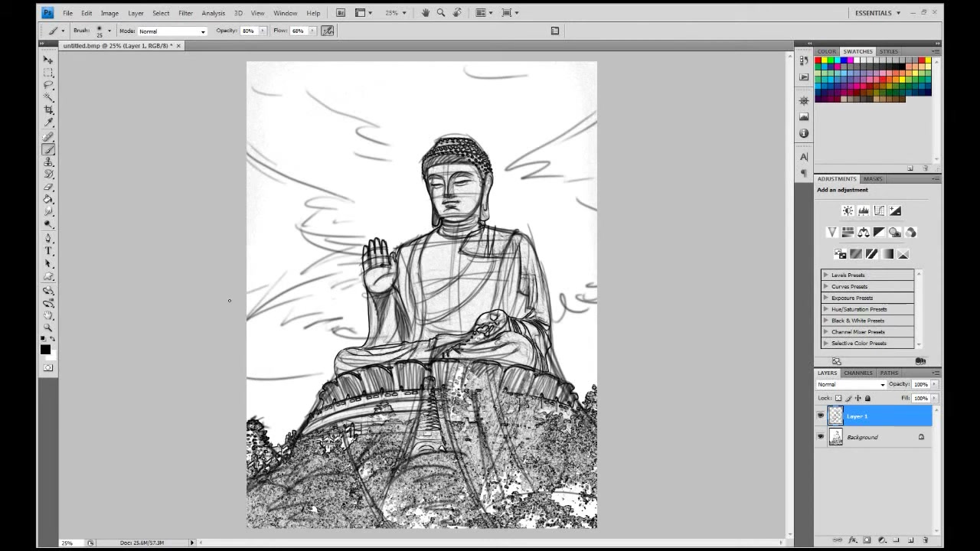Pick the red swatch in Swatches panel

tap(818, 60)
